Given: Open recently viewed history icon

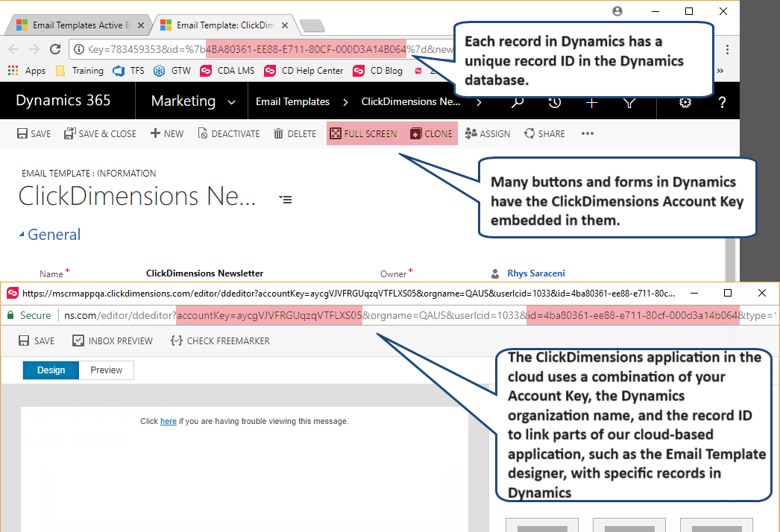Looking at the screenshot, I should [554, 102].
